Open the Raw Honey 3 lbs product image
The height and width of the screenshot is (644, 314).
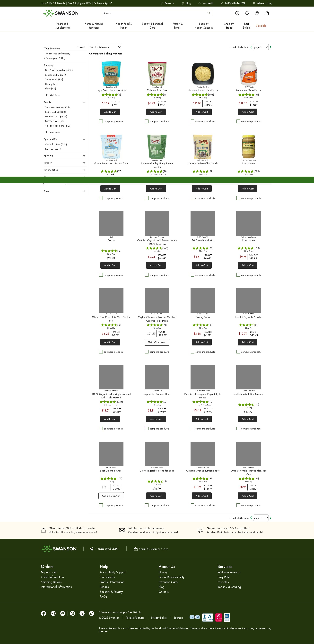point(248,147)
